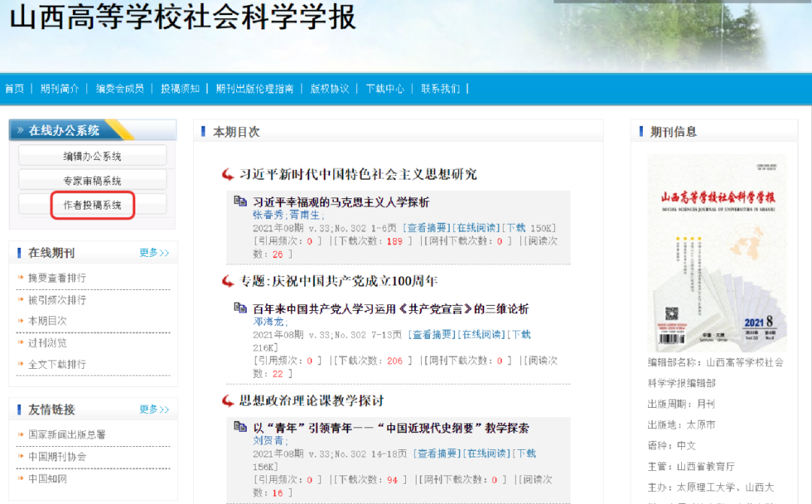Click the download count 189
This screenshot has width=812, height=504.
click(395, 241)
